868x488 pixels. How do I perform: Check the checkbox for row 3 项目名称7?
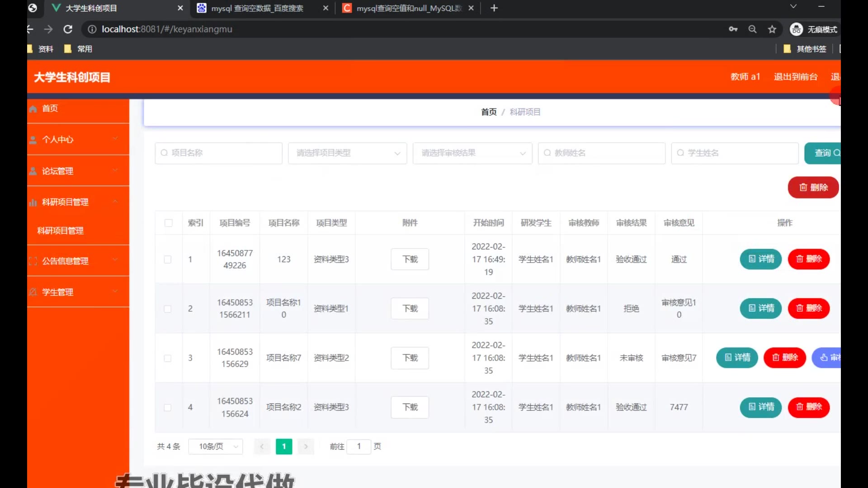pos(168,358)
